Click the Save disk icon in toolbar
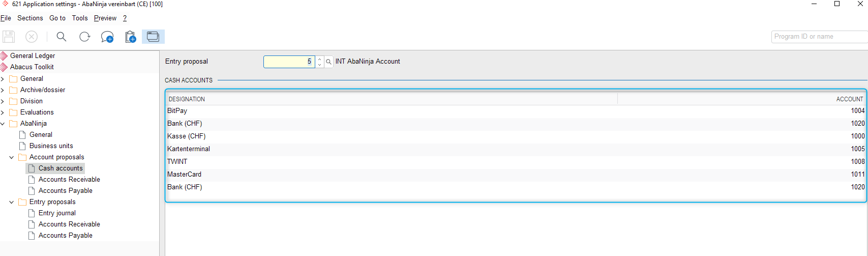The image size is (868, 256). coord(9,37)
